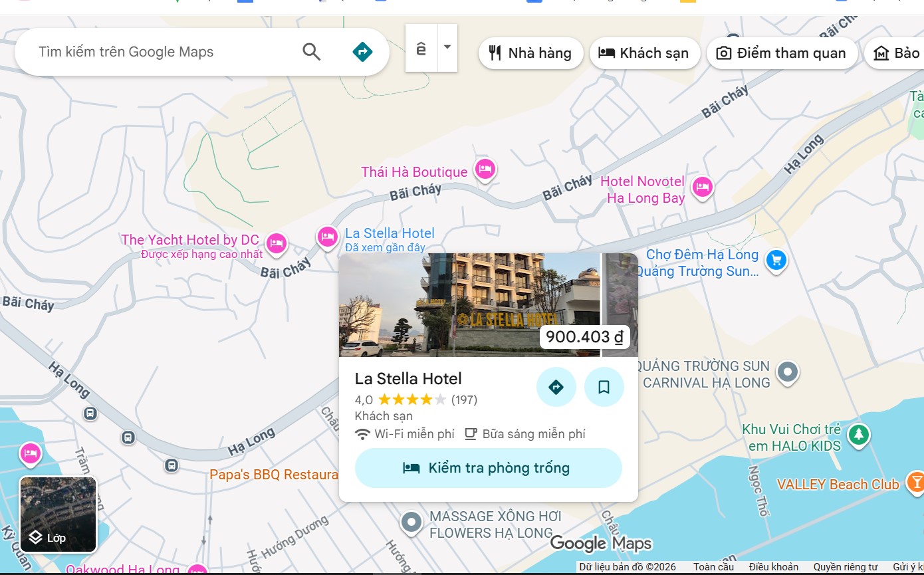
Task: Click the Massage Xông Hơi Flowers pin
Action: (411, 522)
